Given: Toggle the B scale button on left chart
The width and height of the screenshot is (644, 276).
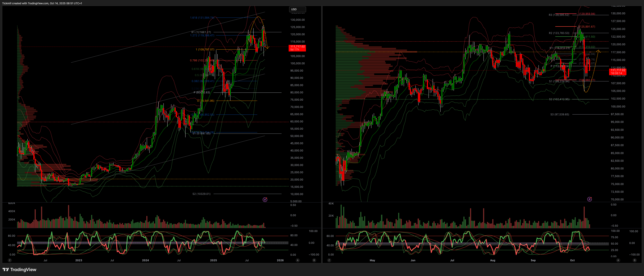Looking at the screenshot, I should tap(314, 260).
